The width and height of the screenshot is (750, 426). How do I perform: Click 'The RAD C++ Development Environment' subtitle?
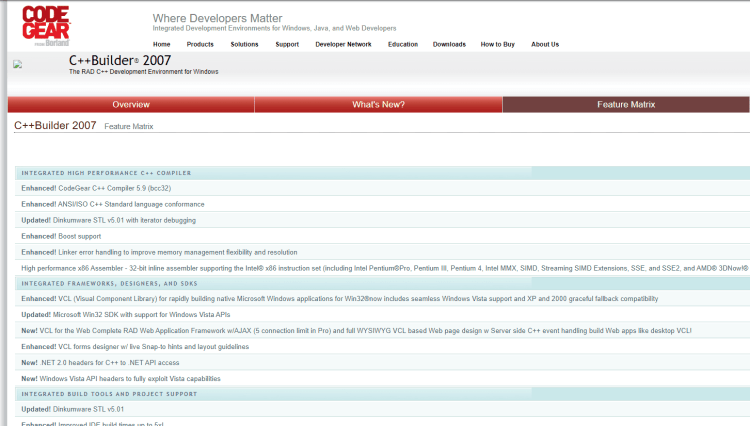tap(143, 72)
